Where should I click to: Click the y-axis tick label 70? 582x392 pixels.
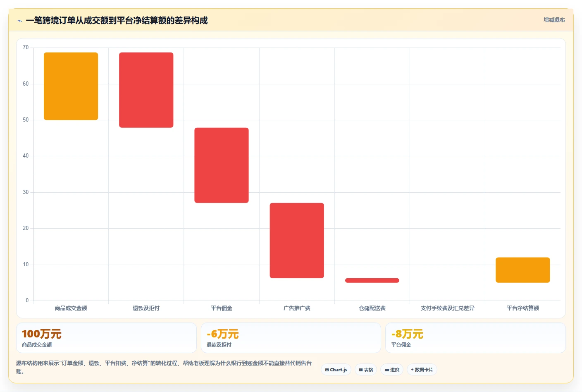[26, 48]
